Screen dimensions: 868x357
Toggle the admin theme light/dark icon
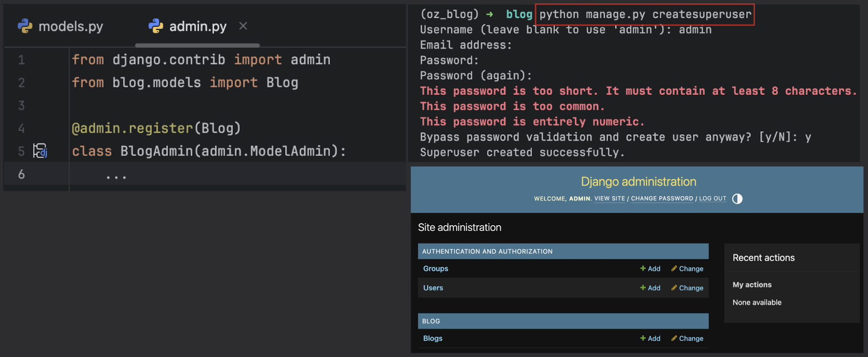(737, 199)
